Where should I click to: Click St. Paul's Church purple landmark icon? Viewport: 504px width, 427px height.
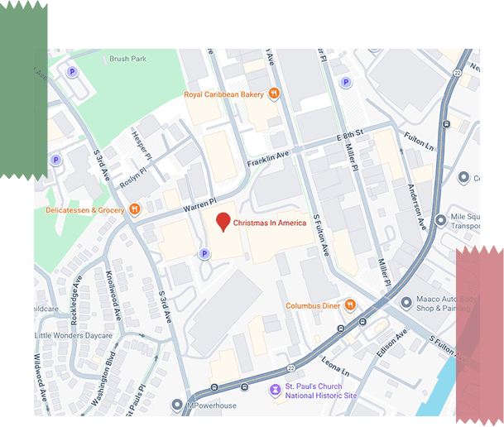[274, 391]
